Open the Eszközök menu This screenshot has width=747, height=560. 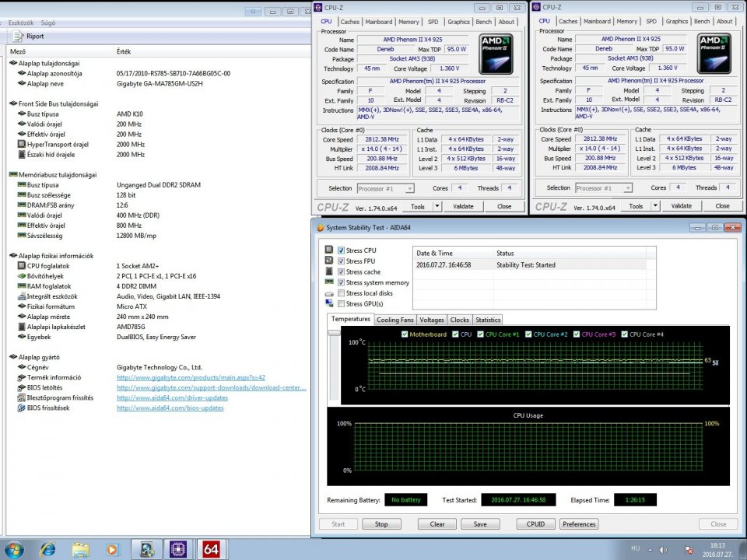click(21, 23)
